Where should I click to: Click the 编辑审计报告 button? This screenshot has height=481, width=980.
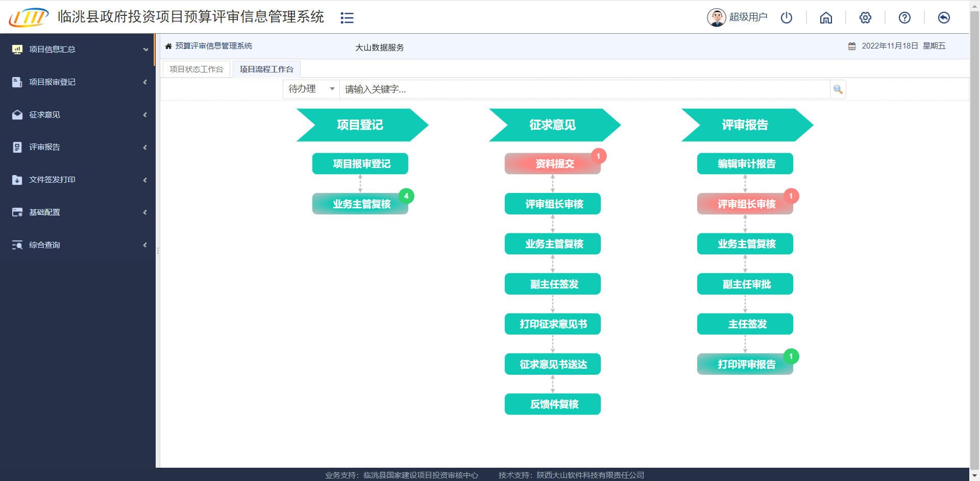click(745, 164)
